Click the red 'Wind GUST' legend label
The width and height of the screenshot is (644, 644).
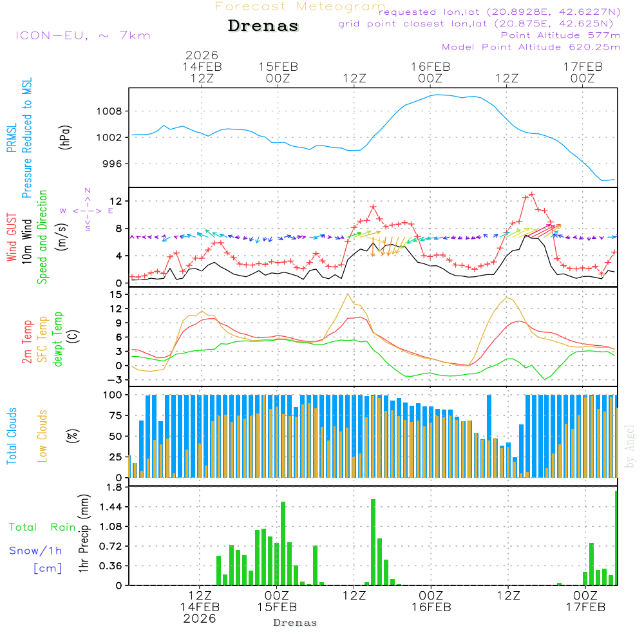click(12, 236)
